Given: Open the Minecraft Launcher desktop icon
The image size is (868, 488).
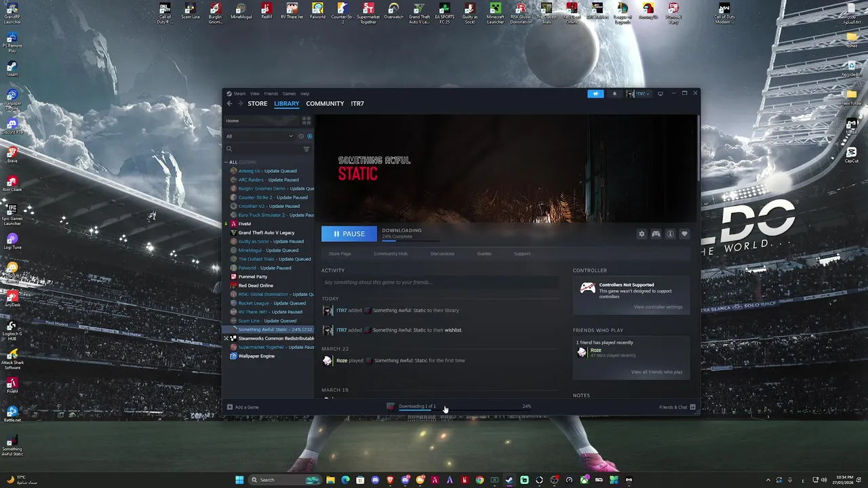Looking at the screenshot, I should click(x=496, y=14).
